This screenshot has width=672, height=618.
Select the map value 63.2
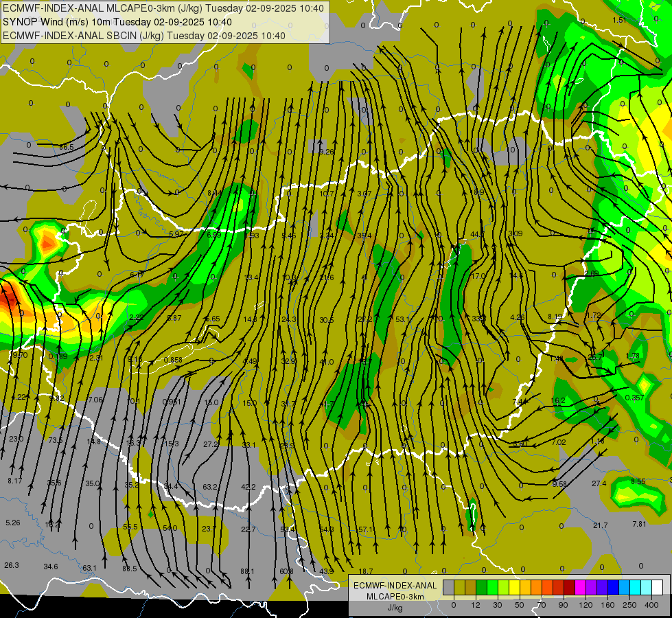coord(210,487)
